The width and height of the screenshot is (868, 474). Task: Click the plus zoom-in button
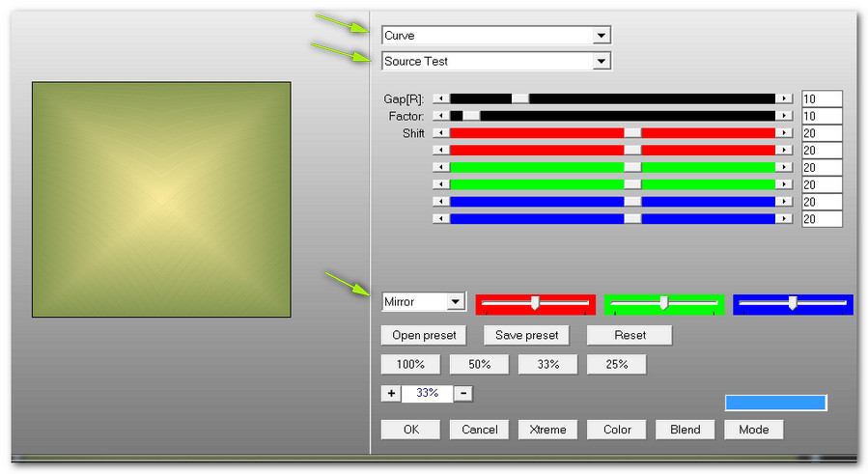coord(391,394)
